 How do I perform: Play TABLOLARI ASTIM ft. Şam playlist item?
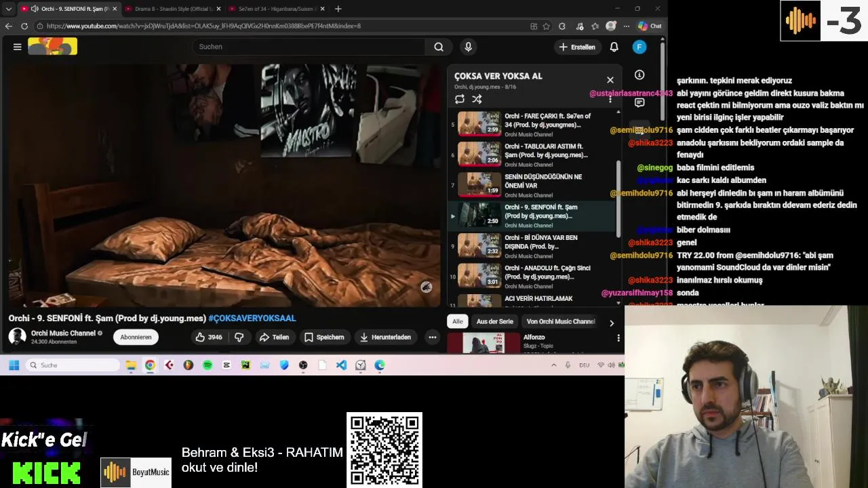532,155
